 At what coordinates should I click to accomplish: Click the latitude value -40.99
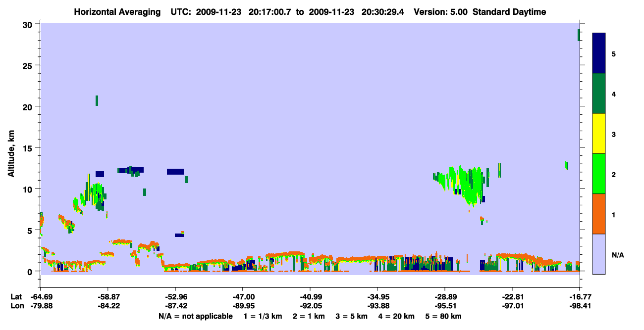pos(310,297)
